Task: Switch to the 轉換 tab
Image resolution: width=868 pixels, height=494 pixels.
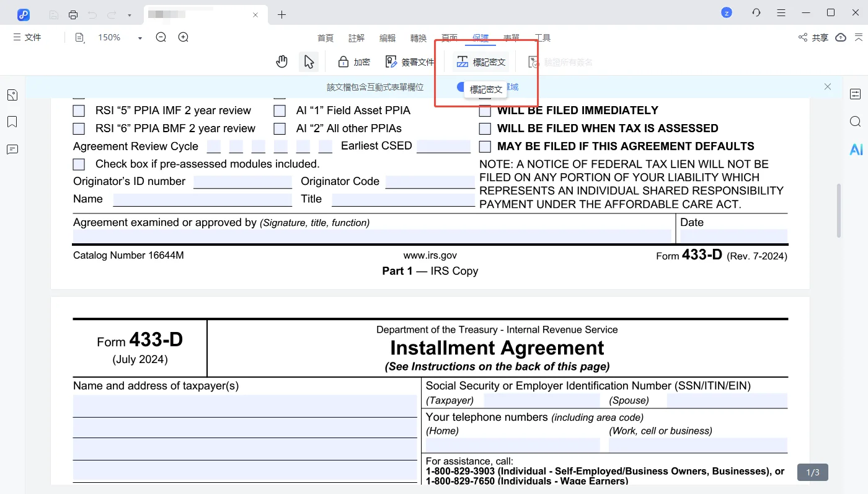Action: coord(418,38)
